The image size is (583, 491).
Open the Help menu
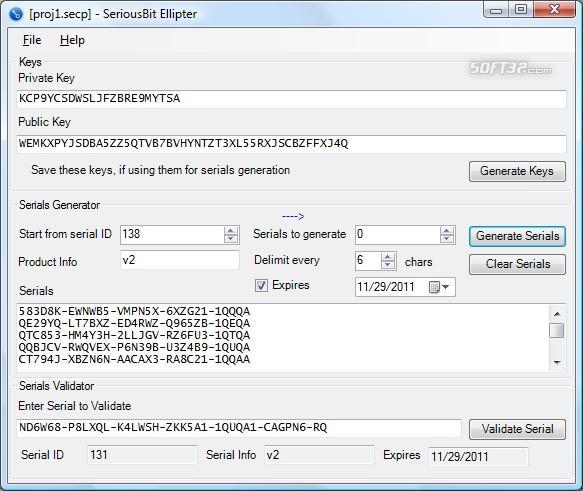(72, 40)
